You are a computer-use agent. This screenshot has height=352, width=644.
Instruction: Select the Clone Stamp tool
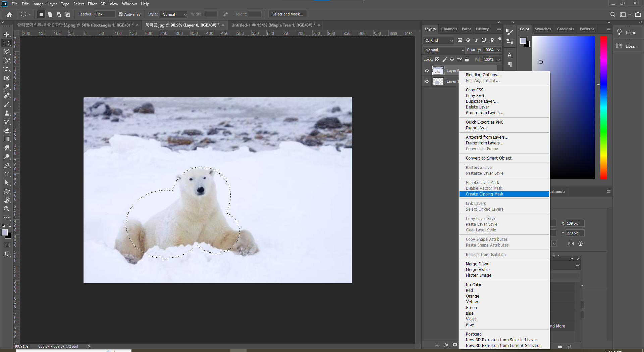click(7, 113)
